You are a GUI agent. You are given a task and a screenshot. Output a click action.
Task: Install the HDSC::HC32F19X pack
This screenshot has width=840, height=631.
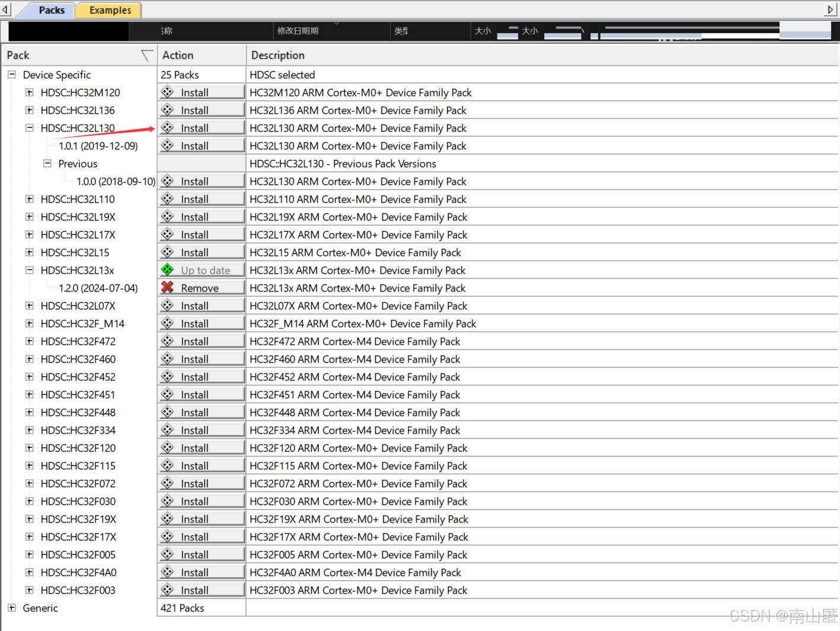(x=202, y=519)
